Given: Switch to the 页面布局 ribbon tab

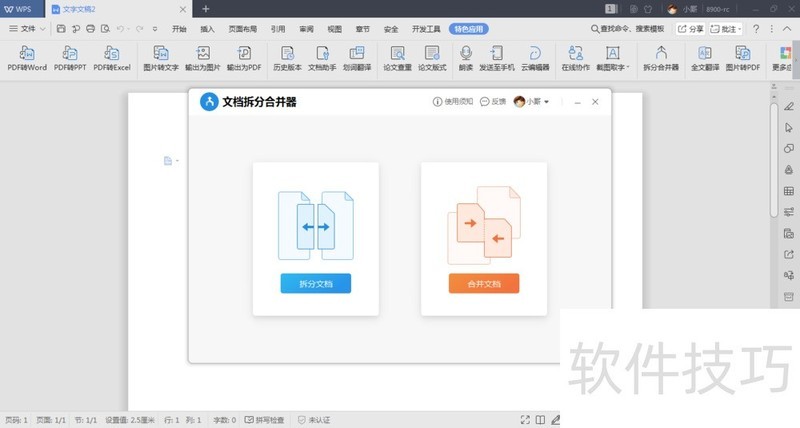Looking at the screenshot, I should point(242,29).
